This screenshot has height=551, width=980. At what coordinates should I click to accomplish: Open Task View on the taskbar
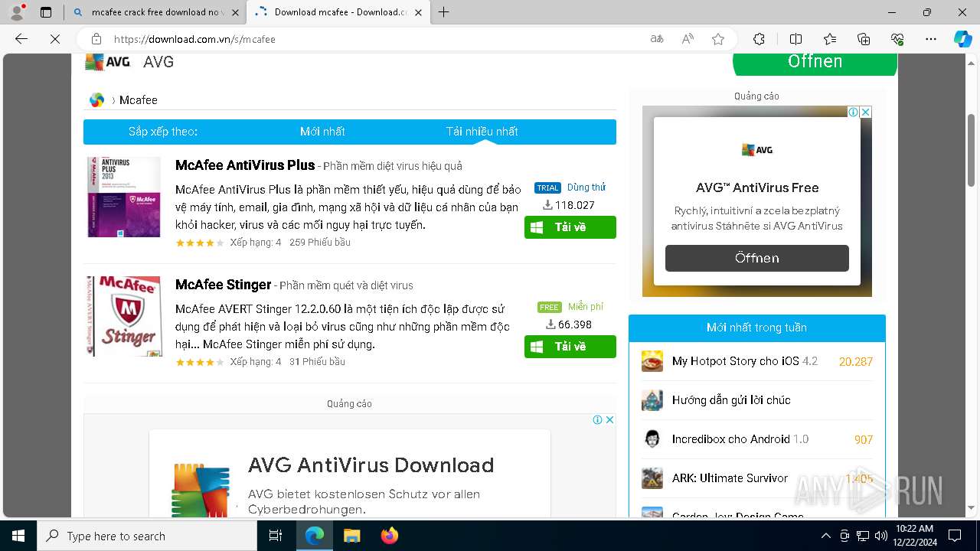click(x=276, y=536)
